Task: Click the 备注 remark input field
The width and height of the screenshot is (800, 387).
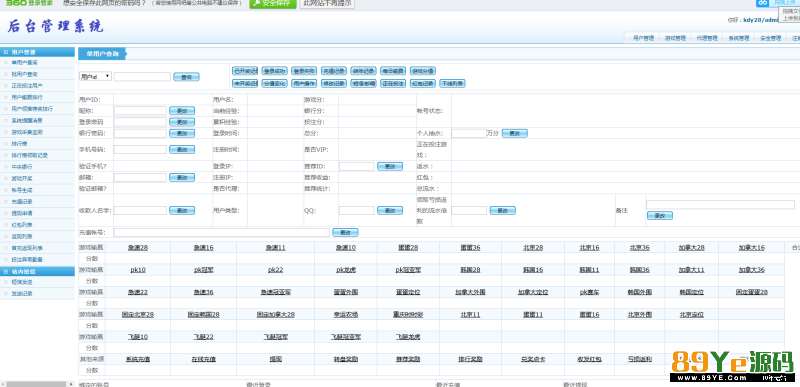Action: [720, 204]
